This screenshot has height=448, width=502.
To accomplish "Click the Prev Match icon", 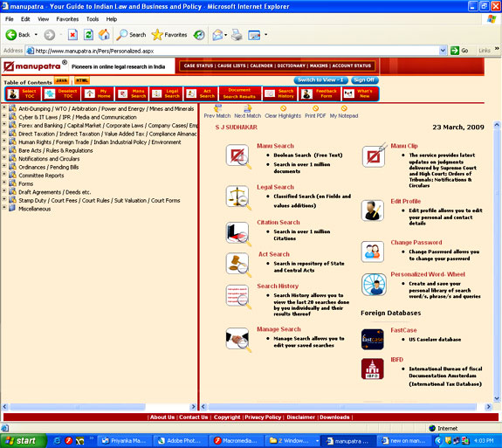I will pyautogui.click(x=217, y=108).
